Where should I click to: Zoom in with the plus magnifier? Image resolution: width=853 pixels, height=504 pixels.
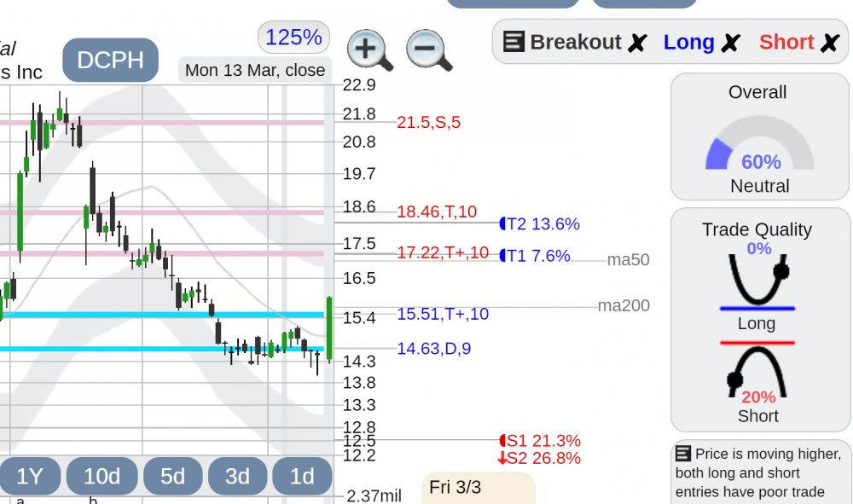click(369, 49)
